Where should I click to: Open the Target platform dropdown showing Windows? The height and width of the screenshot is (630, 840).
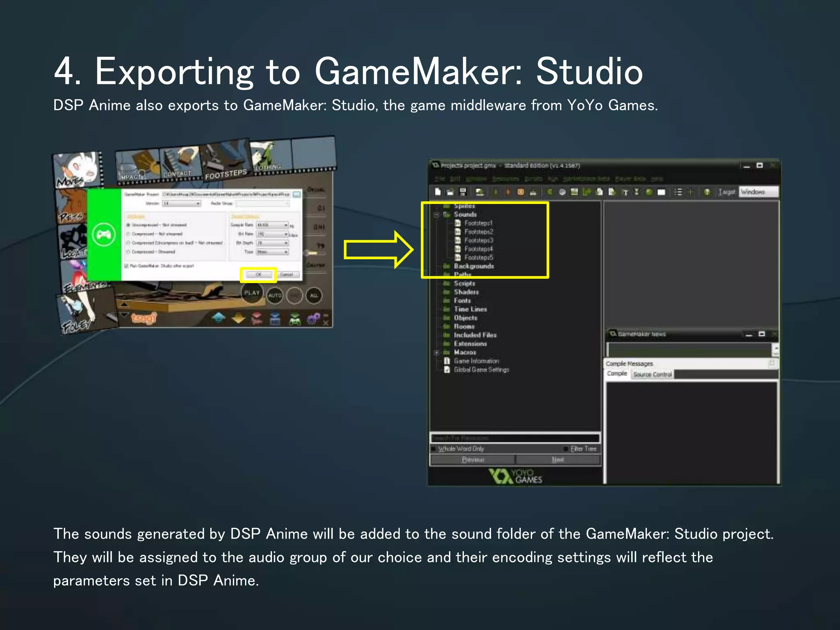(758, 192)
